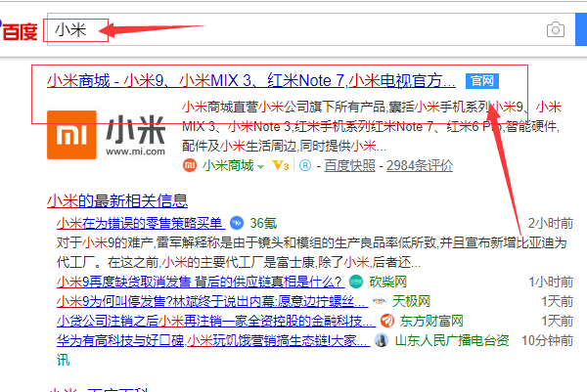Screen dimensions: 587x392
Task: Click the www.mi.com text under the logo
Action: (x=135, y=152)
